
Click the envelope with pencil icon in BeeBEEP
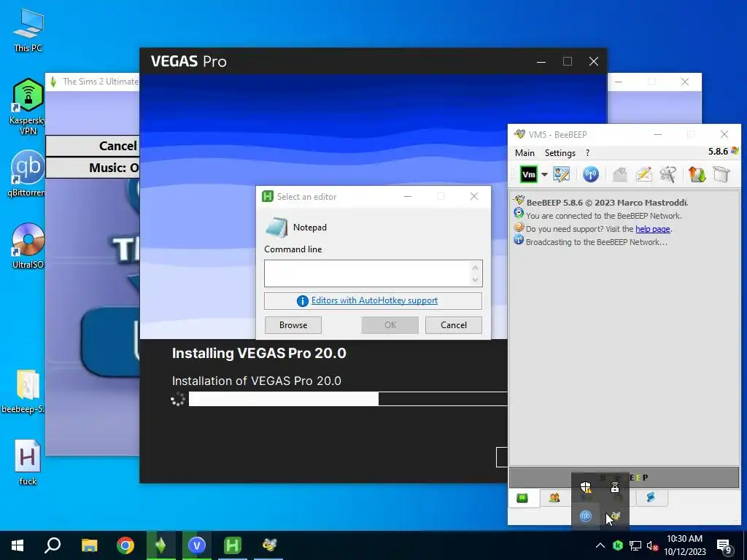pyautogui.click(x=644, y=174)
